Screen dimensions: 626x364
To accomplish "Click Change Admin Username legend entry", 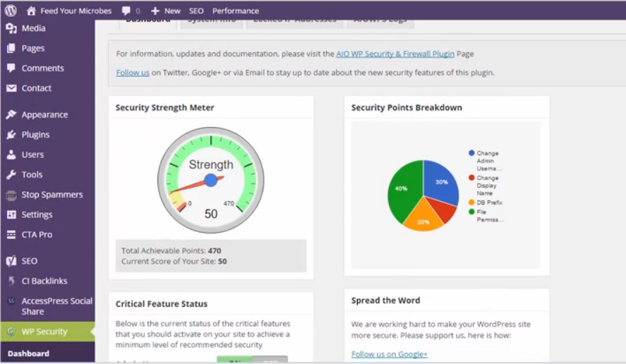I will [484, 161].
